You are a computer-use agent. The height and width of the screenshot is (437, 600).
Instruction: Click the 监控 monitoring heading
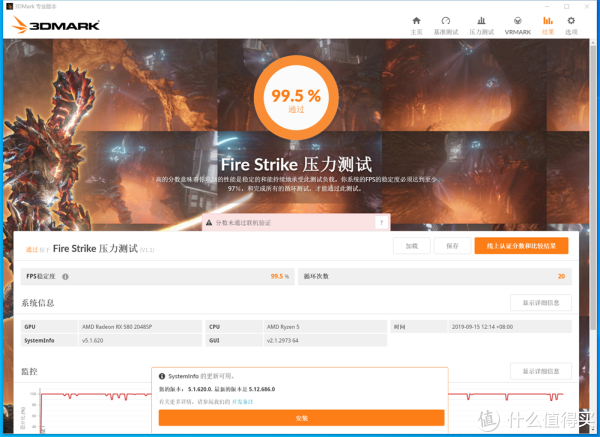(29, 371)
